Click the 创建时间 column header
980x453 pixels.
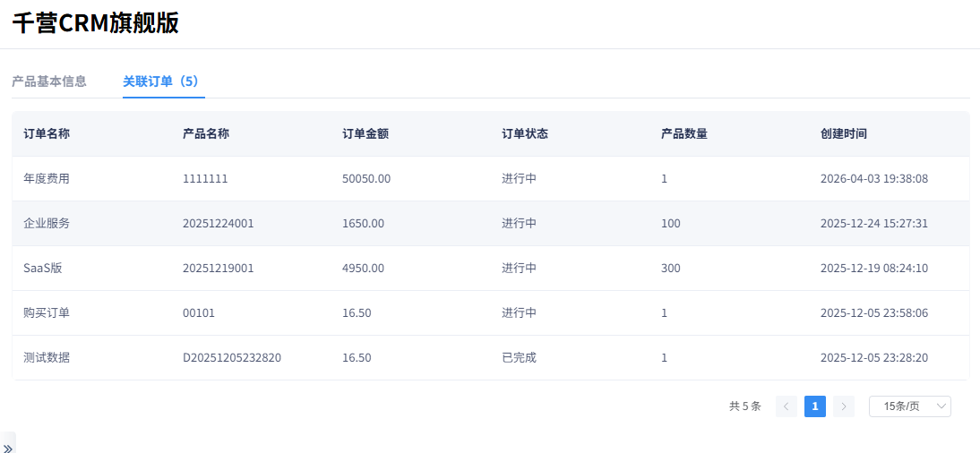[x=843, y=134]
